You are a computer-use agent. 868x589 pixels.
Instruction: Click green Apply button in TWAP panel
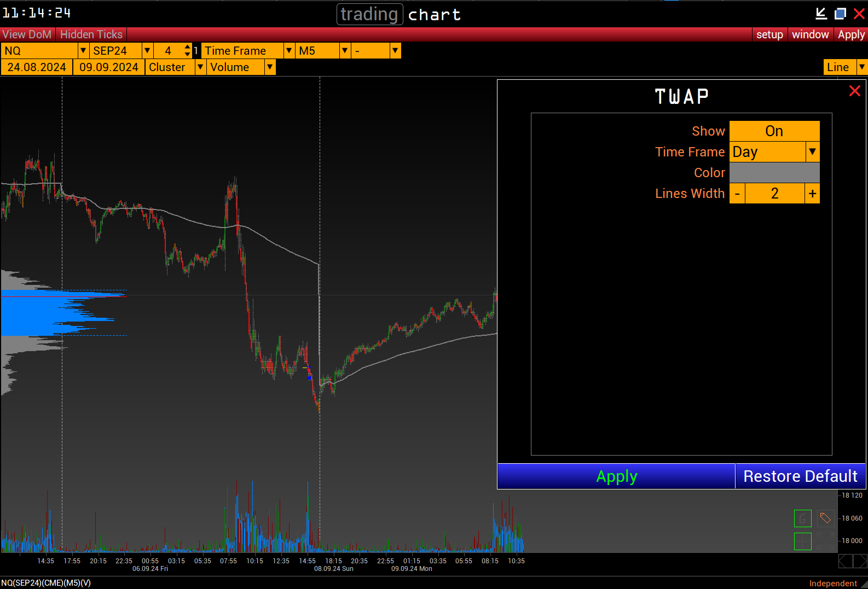pyautogui.click(x=616, y=476)
